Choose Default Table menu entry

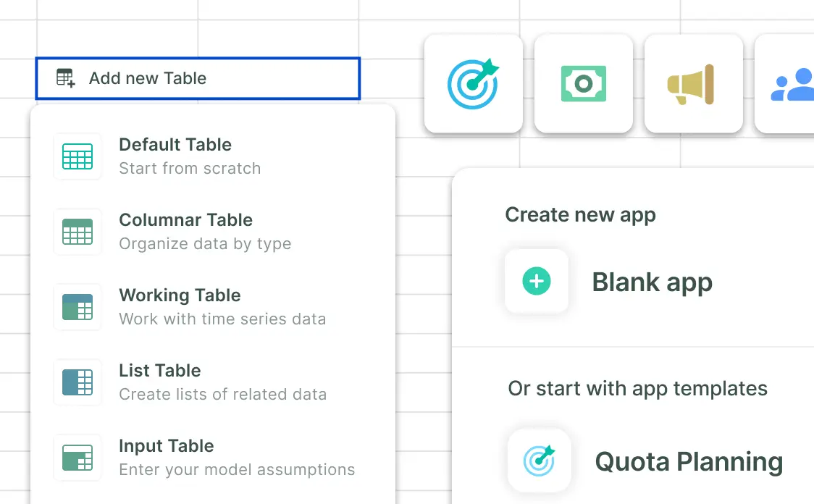pos(213,156)
